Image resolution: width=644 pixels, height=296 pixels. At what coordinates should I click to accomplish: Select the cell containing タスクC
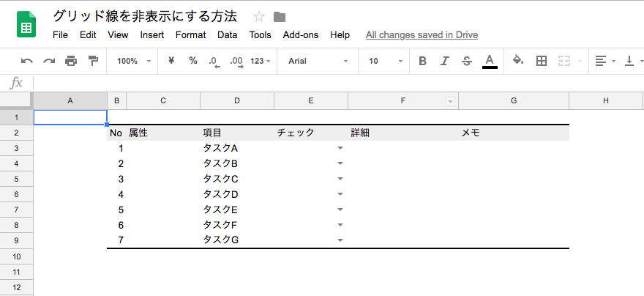click(x=237, y=179)
